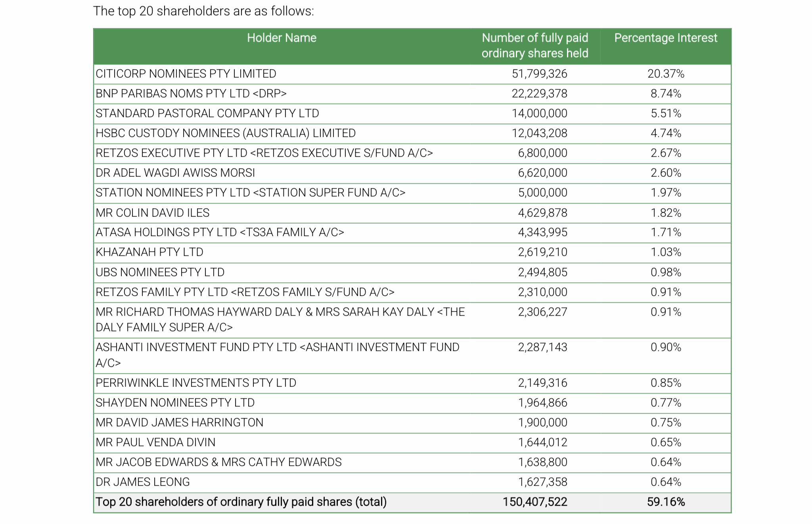Click the 0.65% percentage cell

pos(666,442)
